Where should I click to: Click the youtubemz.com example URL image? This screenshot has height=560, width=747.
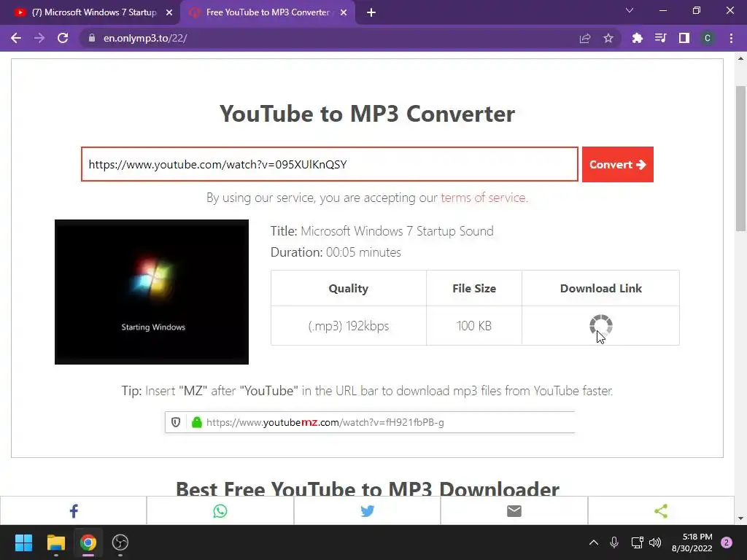coord(370,422)
